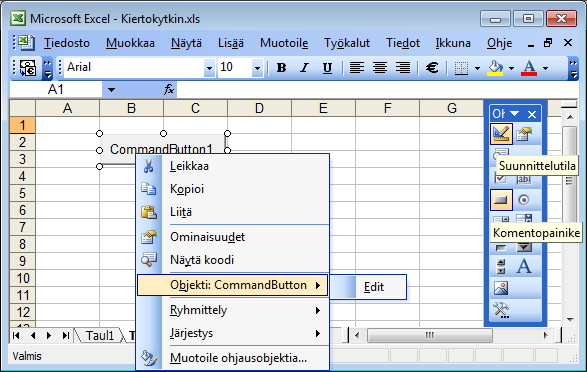This screenshot has width=587, height=372.
Task: Select the Label (A) control tool
Action: tap(524, 266)
